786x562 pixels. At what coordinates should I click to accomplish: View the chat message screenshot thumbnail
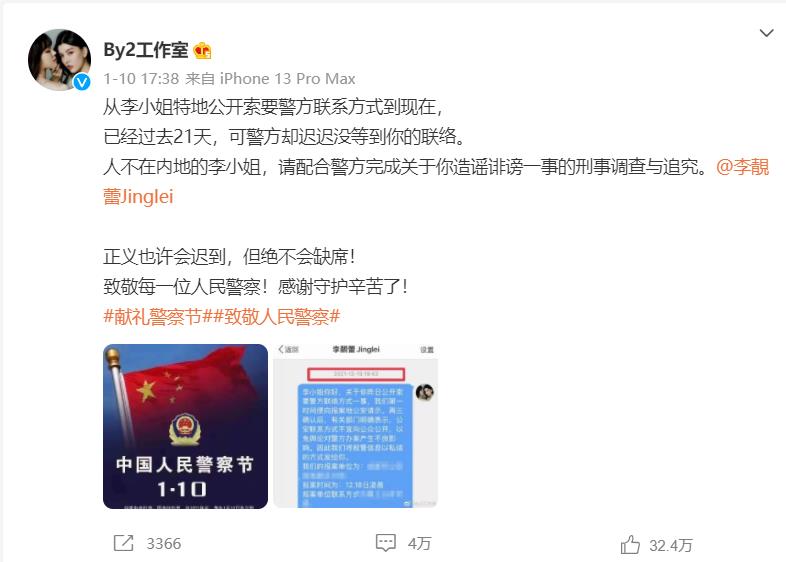point(356,426)
